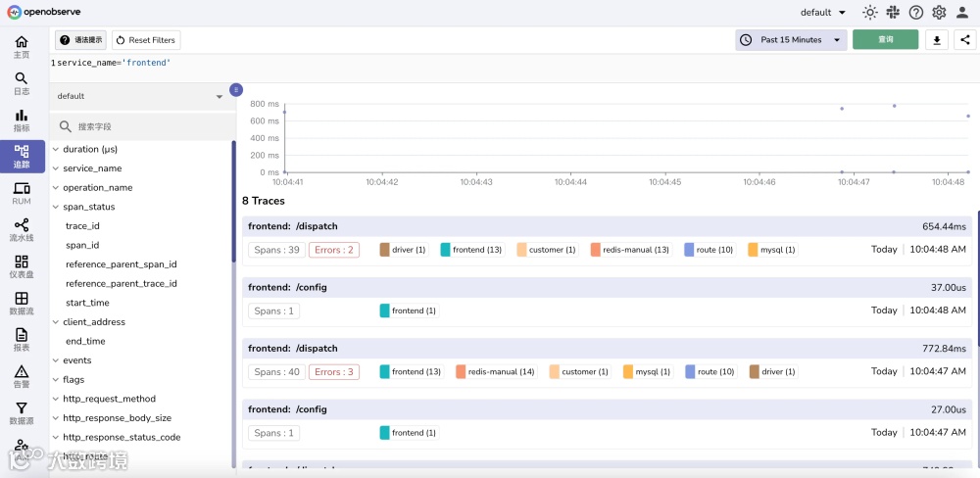
Task: Open Pipelines (流水线) sidebar icon
Action: (x=22, y=230)
